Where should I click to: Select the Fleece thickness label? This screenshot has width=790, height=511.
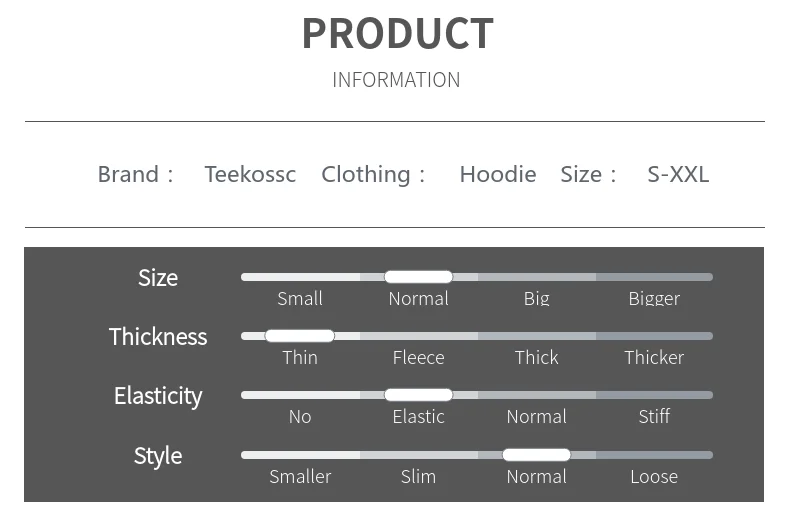click(419, 357)
